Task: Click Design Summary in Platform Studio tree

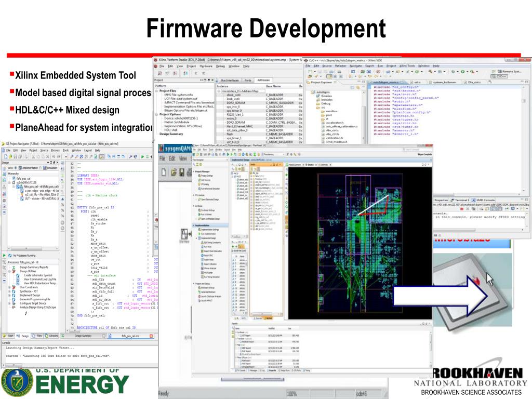Action: 171,134
